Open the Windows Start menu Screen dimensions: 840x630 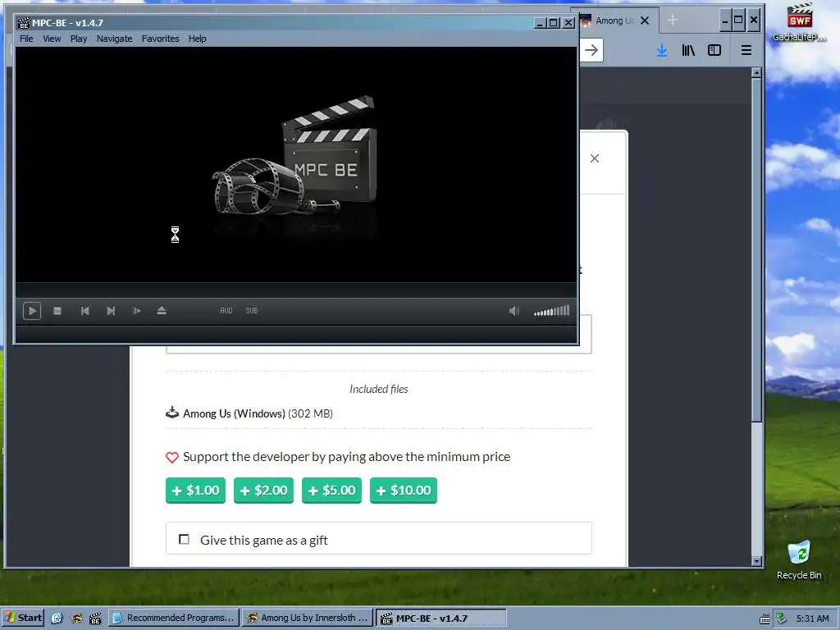coord(23,618)
